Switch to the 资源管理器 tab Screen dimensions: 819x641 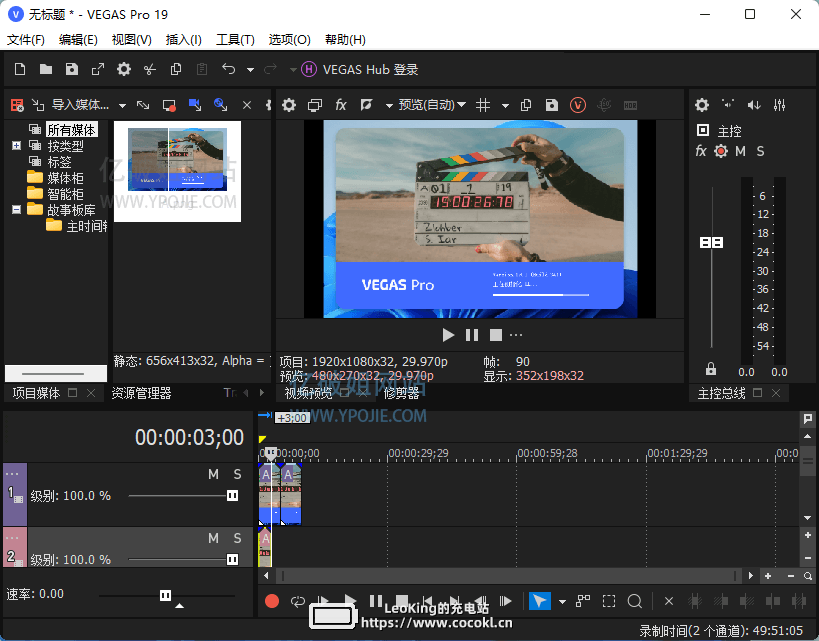141,393
